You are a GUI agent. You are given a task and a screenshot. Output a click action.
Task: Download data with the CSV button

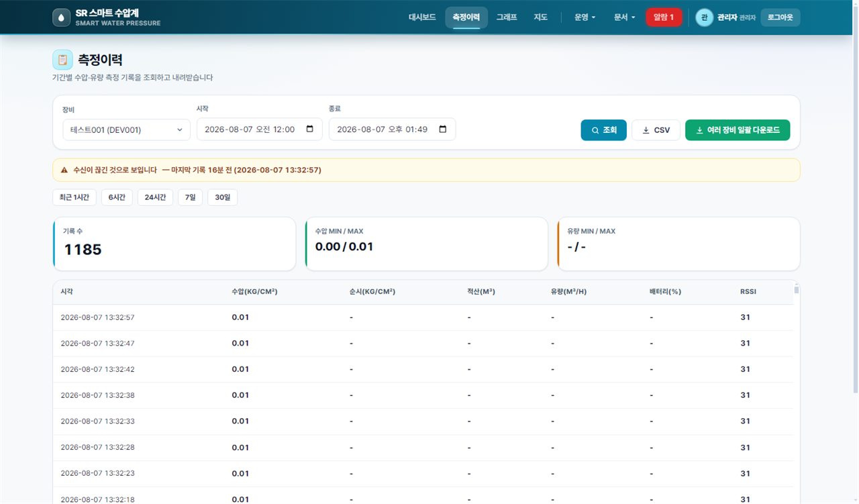(656, 130)
